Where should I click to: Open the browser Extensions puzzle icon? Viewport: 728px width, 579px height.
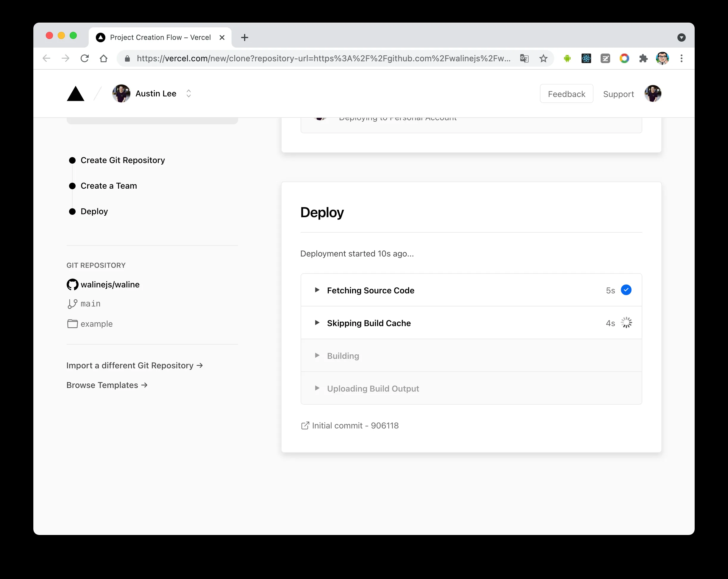click(x=643, y=58)
